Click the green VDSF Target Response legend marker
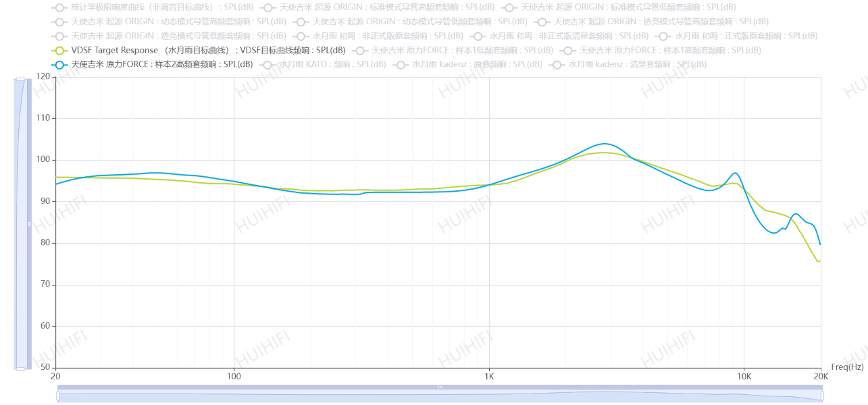Viewport: 868px width, 405px height. 59,50
